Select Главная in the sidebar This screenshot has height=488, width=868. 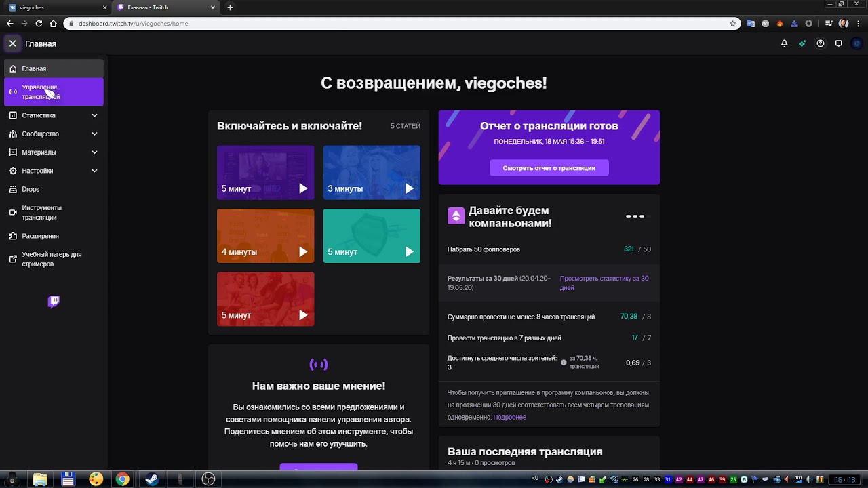click(54, 68)
